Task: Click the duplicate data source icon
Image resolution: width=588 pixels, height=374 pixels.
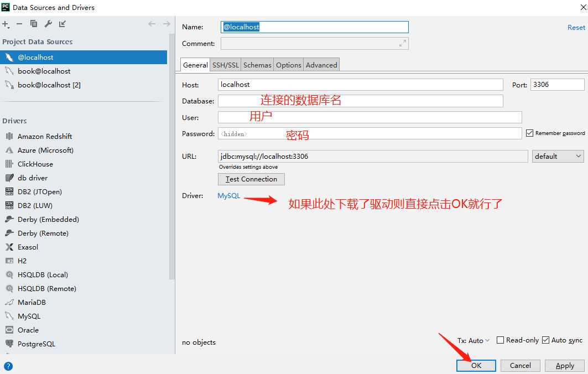Action: point(34,24)
